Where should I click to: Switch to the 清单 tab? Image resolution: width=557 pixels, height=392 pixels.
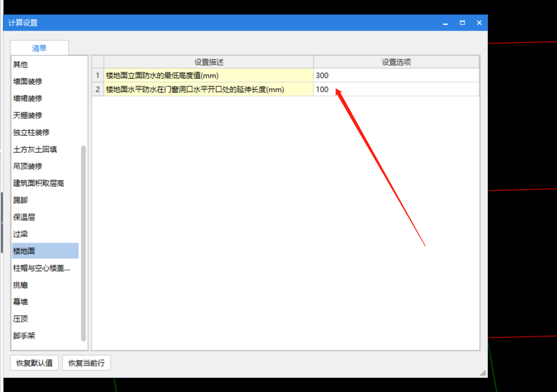click(x=39, y=48)
